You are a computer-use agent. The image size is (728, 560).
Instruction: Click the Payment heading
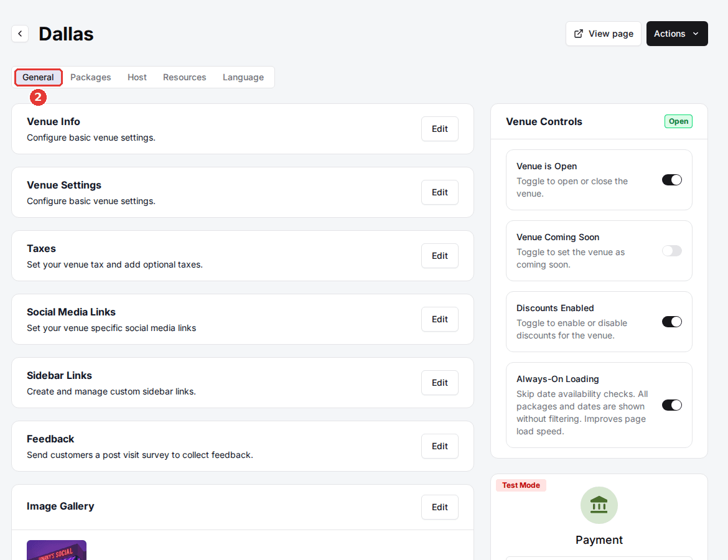click(x=599, y=540)
